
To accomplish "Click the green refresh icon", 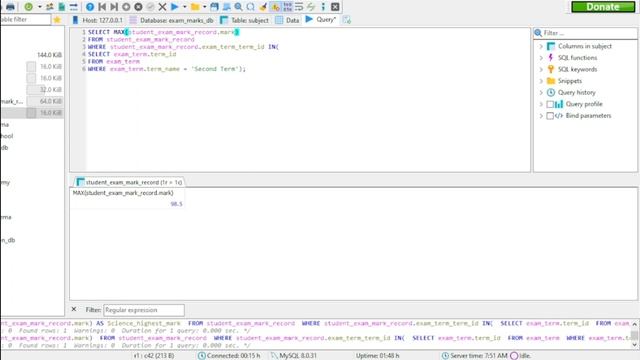I will pos(29,7).
